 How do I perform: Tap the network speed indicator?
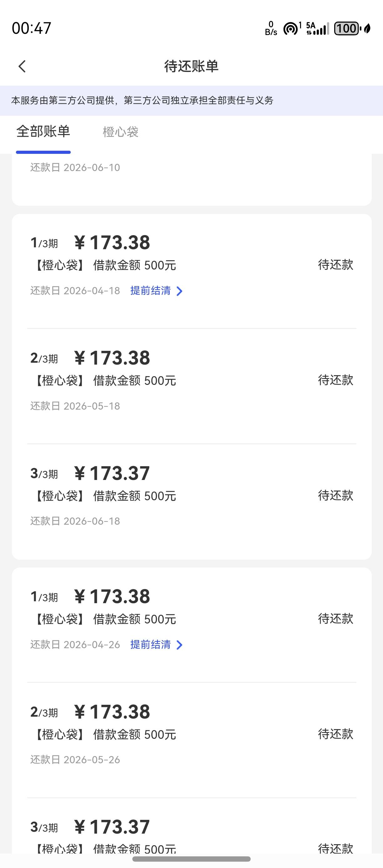[x=271, y=28]
